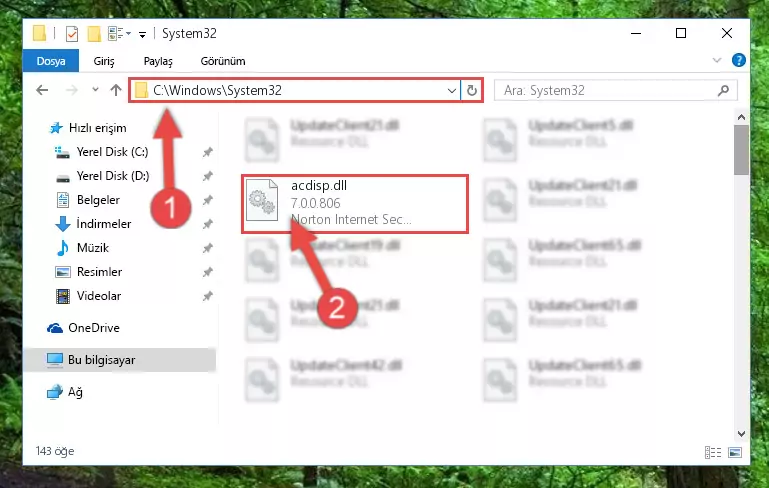
Task: Expand the ribbon with the chevron
Action: tap(717, 60)
